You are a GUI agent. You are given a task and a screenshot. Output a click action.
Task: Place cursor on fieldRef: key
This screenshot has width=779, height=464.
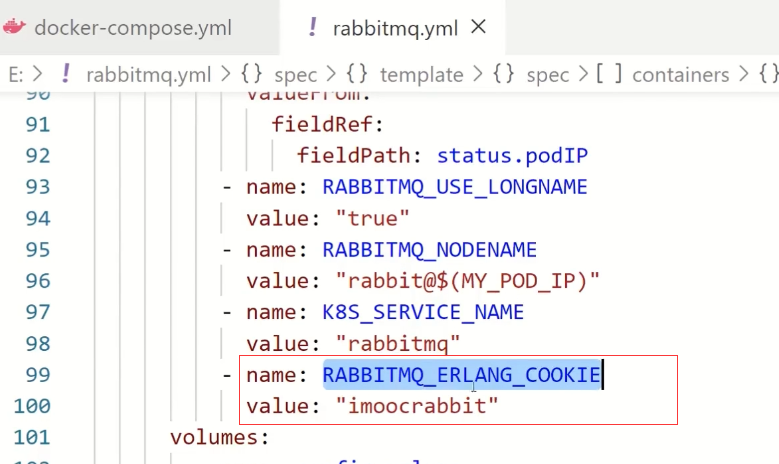[x=327, y=124]
